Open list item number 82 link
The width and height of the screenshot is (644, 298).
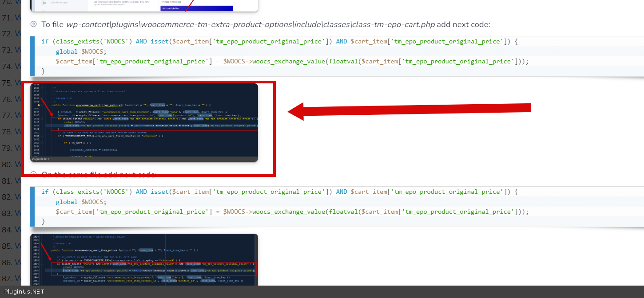click(x=18, y=197)
